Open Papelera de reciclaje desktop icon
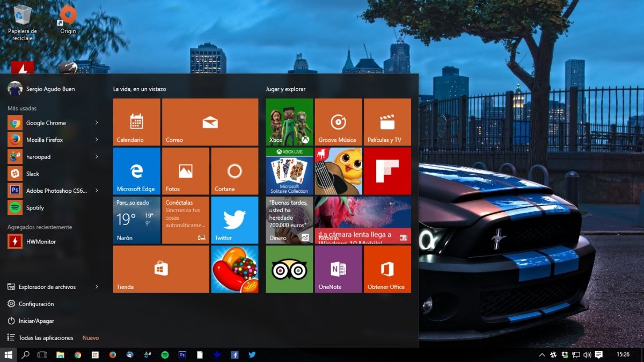This screenshot has width=644, height=362. click(x=22, y=23)
